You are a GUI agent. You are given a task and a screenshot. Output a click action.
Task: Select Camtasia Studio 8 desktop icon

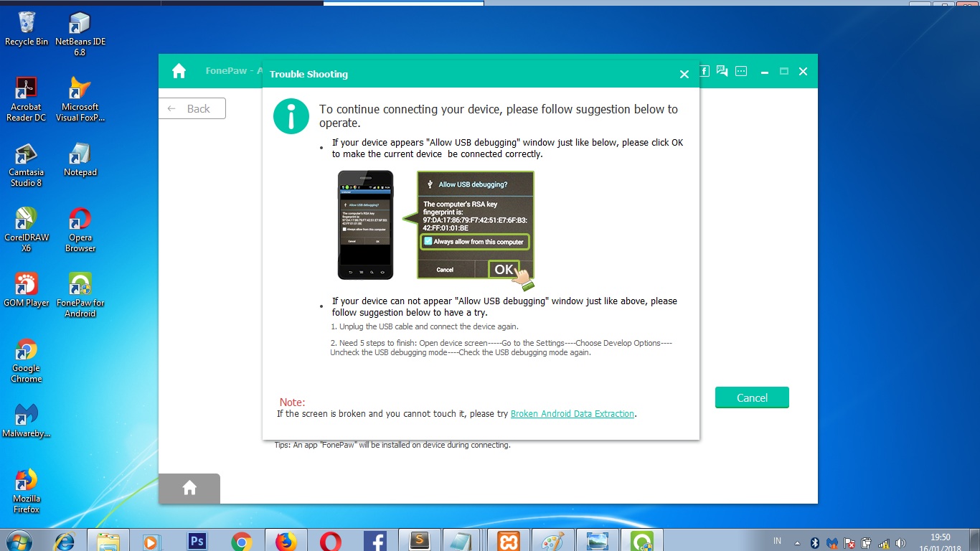pos(27,165)
